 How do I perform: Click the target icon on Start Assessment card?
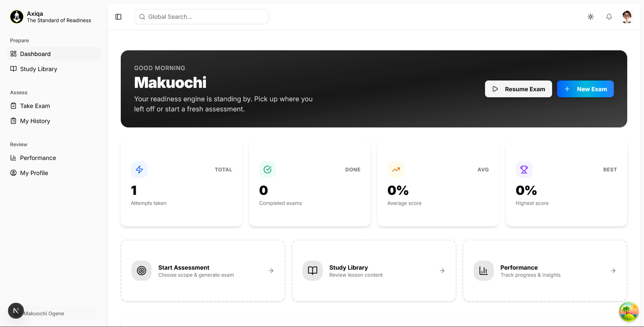click(141, 271)
